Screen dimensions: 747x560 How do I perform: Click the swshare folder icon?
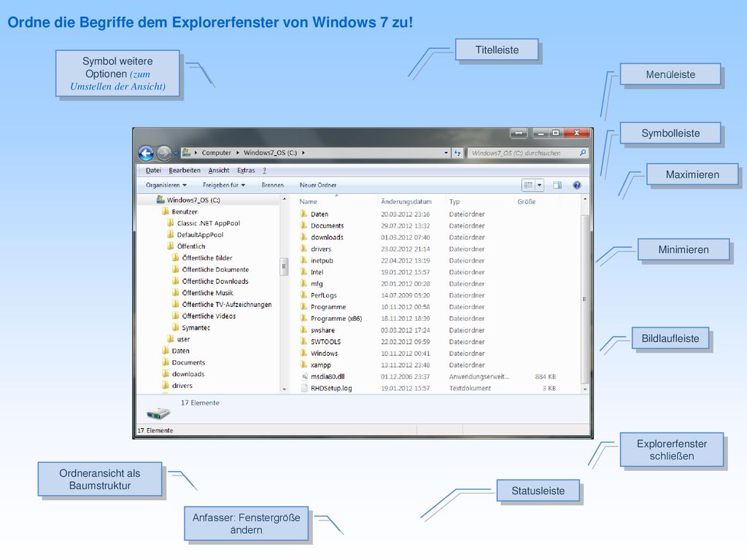[304, 330]
